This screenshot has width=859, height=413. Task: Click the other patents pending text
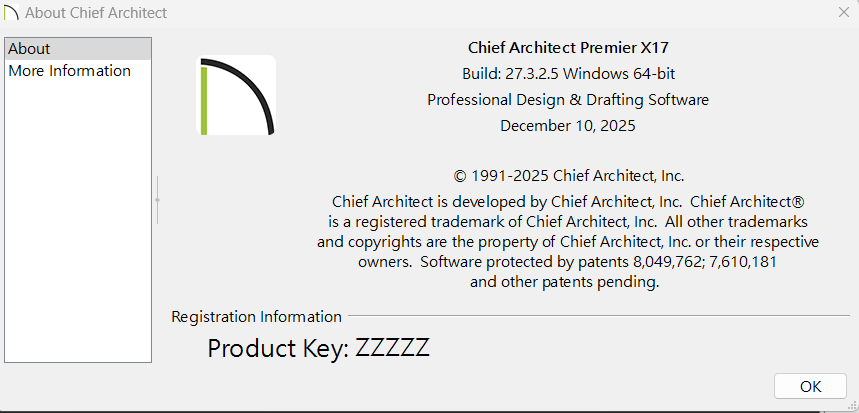pos(564,282)
